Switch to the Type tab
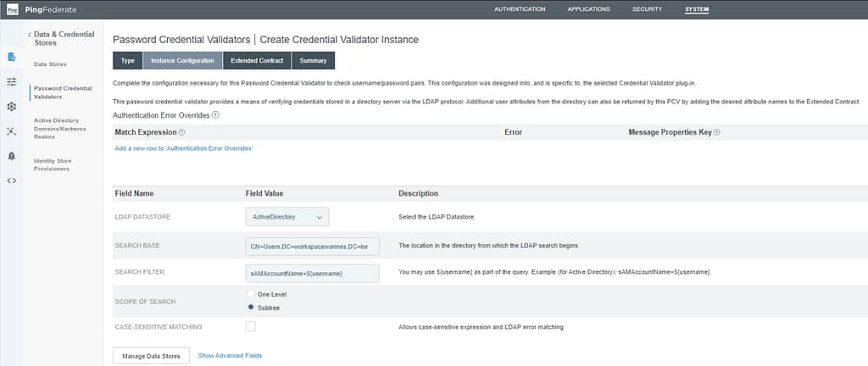The height and width of the screenshot is (366, 868). (128, 61)
